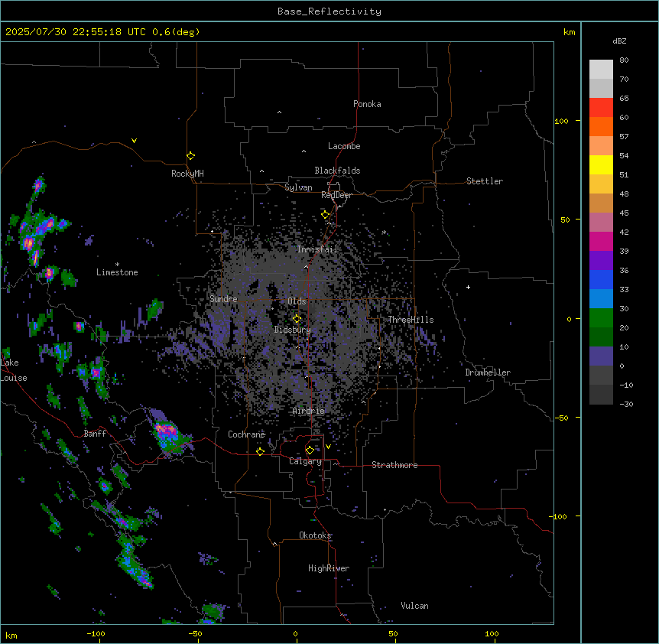659x644 pixels.
Task: Click the tan 45–48 dBZ legend swatch
Action: coord(601,203)
